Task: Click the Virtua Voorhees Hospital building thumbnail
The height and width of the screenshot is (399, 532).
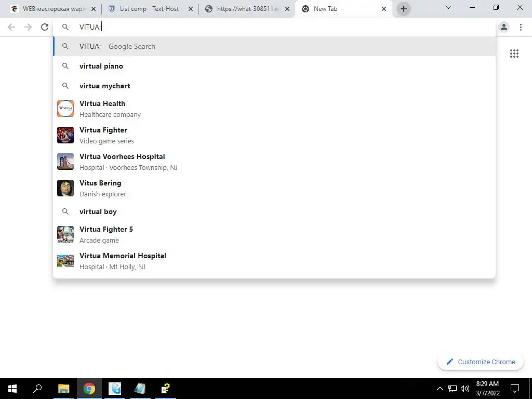Action: (65, 162)
